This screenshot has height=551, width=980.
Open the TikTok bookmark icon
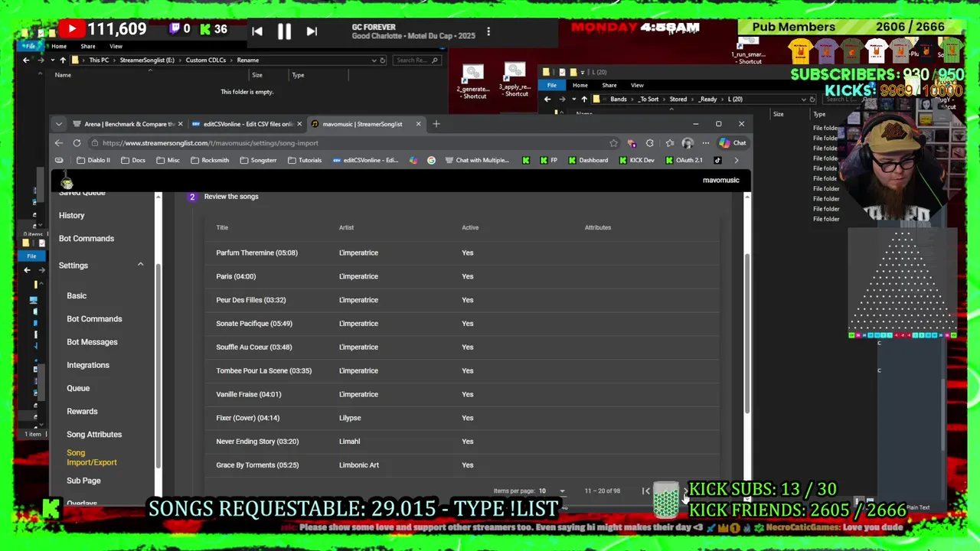(717, 161)
